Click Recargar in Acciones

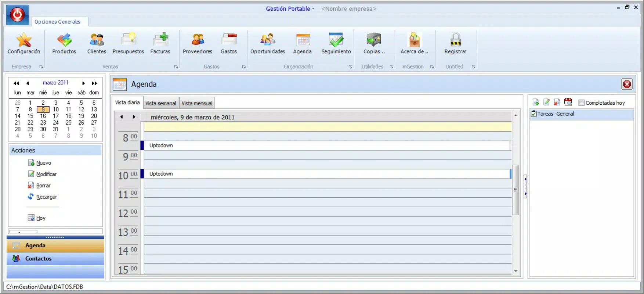[42, 197]
